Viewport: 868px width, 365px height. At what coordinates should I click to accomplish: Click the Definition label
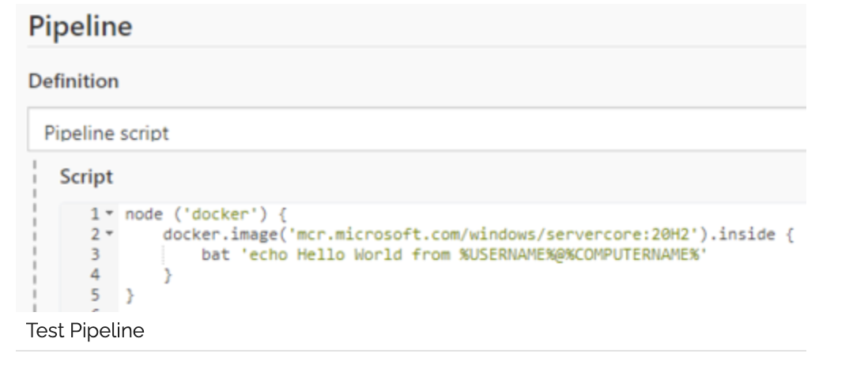click(x=74, y=81)
